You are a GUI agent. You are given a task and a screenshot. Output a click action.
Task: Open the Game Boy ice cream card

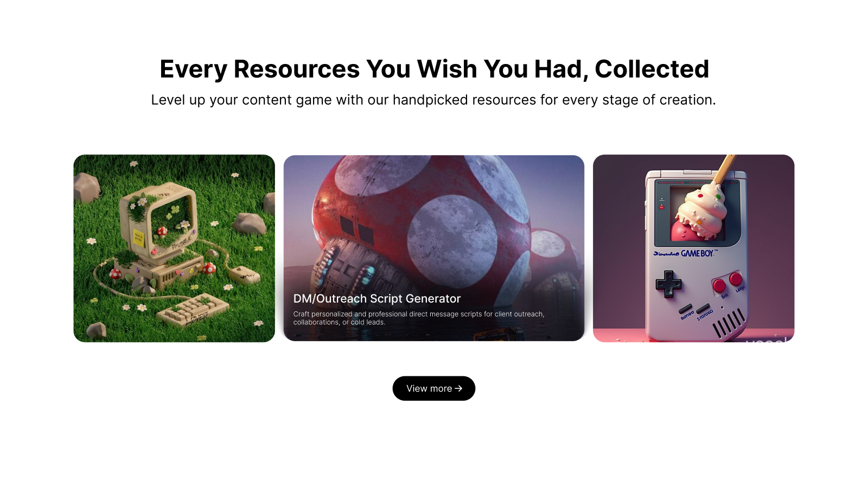pos(693,248)
